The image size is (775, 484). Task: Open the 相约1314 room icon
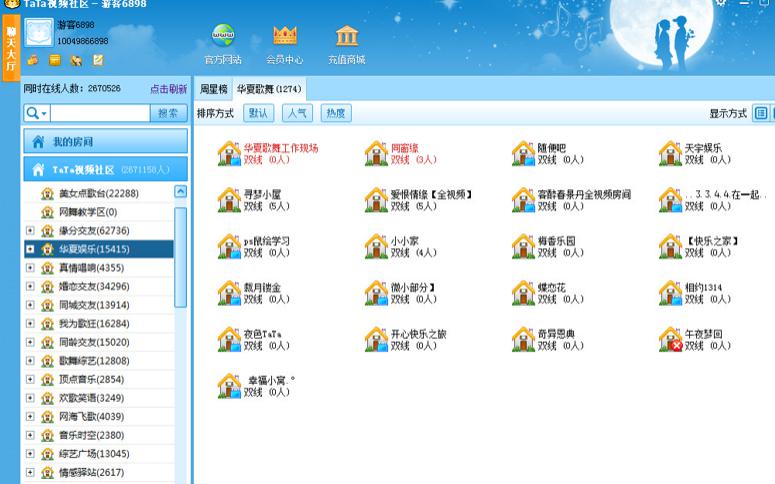(671, 293)
